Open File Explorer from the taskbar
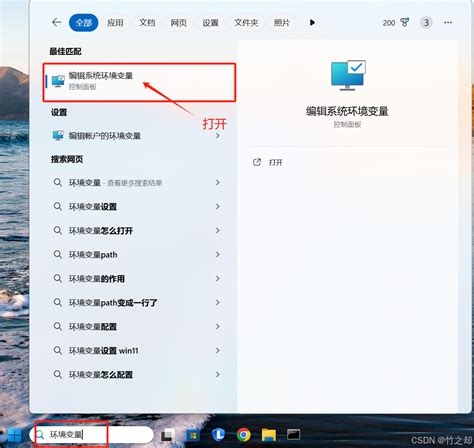Screen dimensions: 474x448 (269, 435)
